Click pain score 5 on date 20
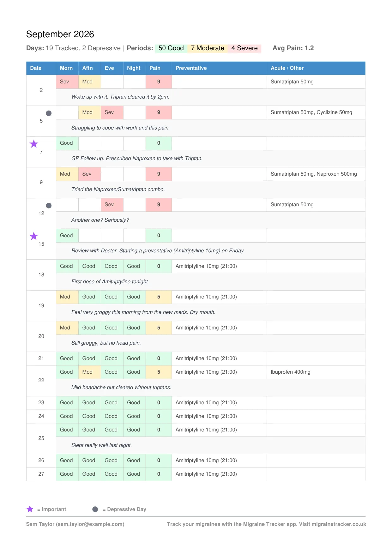Image resolution: width=392 pixels, height=554 pixels. point(159,328)
